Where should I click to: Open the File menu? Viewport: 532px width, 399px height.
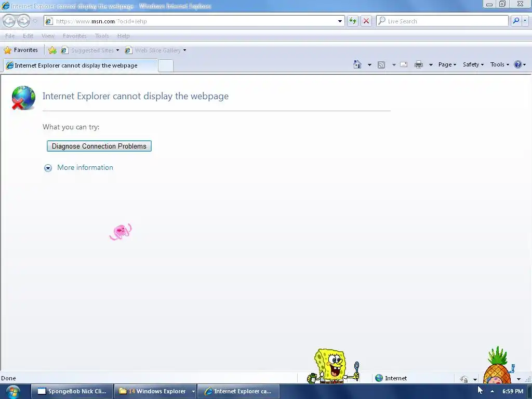coord(10,36)
